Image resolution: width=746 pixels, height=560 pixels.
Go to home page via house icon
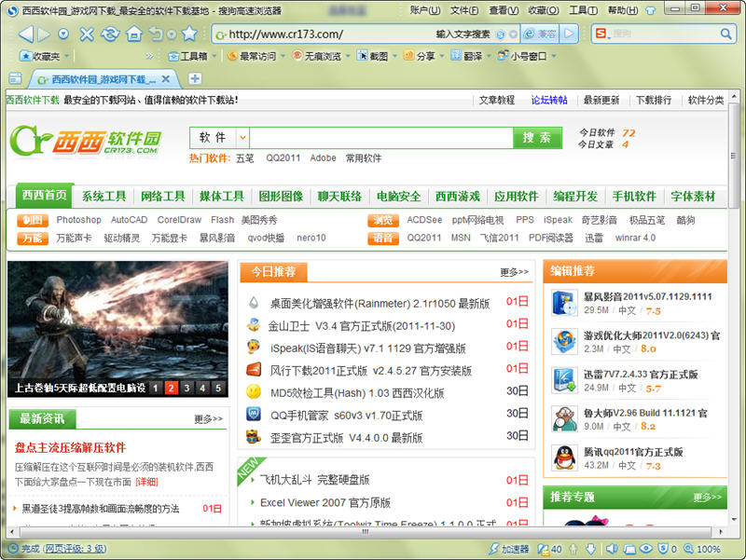(x=134, y=34)
